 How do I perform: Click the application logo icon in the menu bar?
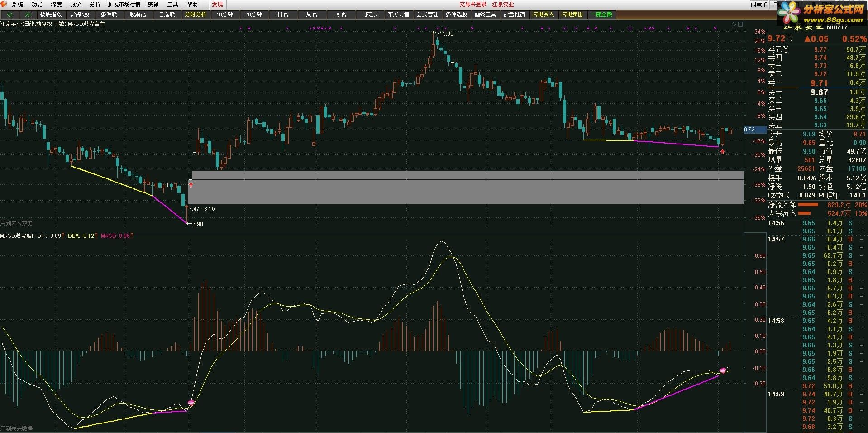[x=4, y=5]
